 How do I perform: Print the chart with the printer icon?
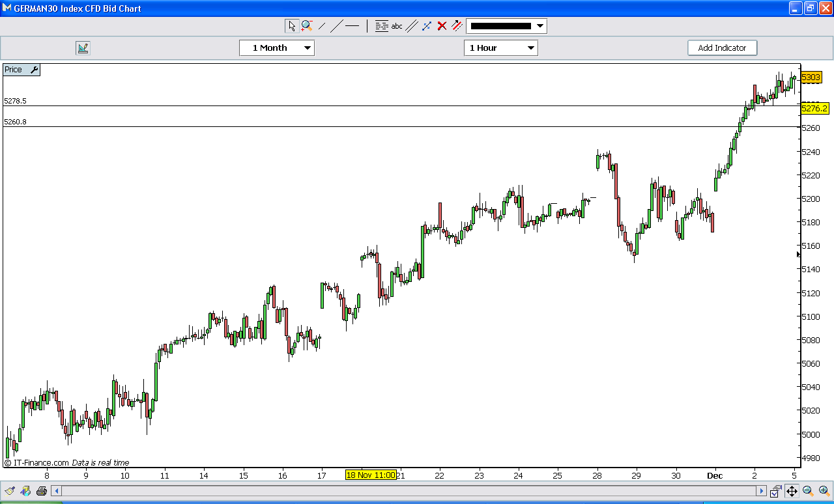pos(42,491)
